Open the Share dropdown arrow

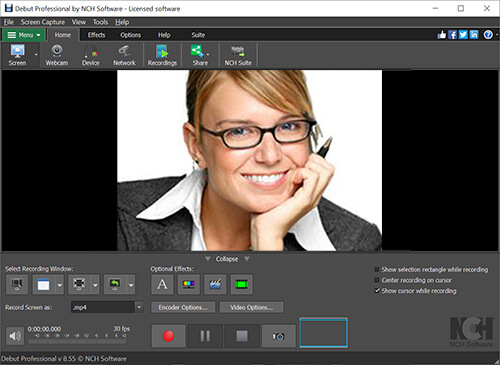tap(208, 54)
